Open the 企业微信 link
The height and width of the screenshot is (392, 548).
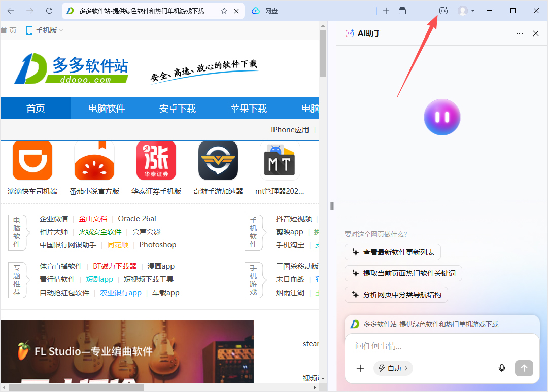coord(54,219)
